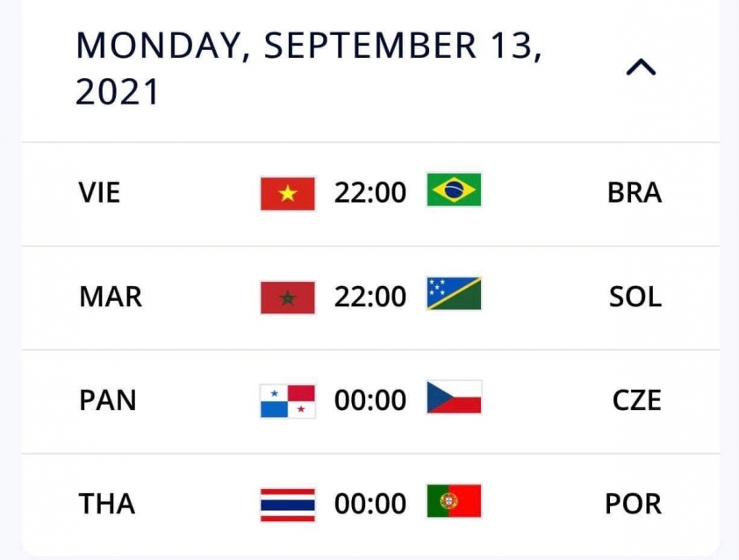The height and width of the screenshot is (560, 739).
Task: Collapse the Monday, September 13 section chevron
Action: click(641, 67)
